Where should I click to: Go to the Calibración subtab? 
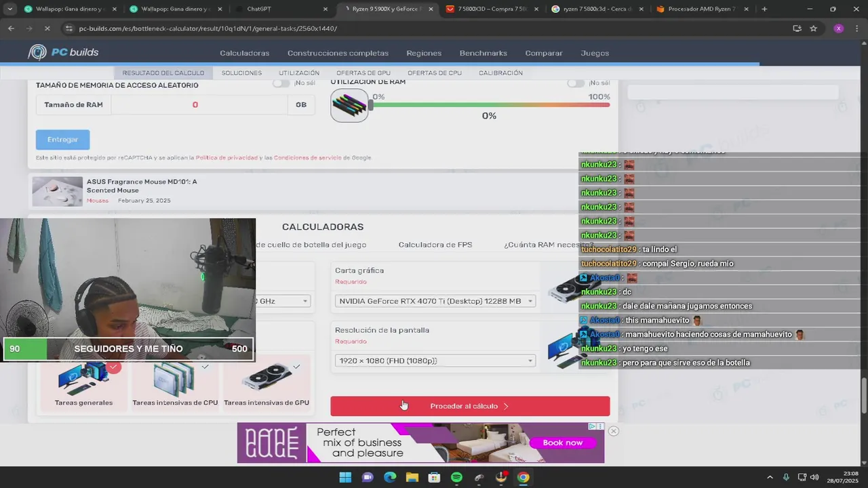(x=500, y=73)
